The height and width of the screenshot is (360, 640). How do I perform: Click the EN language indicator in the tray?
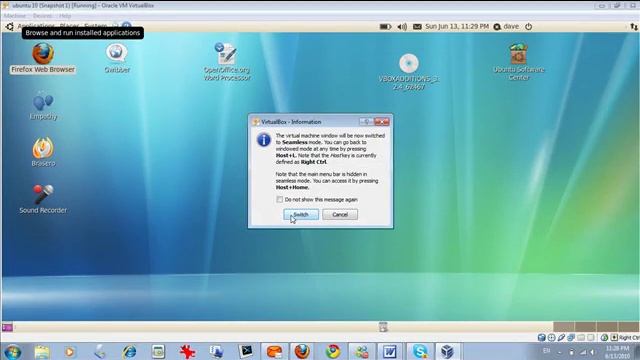coord(547,351)
